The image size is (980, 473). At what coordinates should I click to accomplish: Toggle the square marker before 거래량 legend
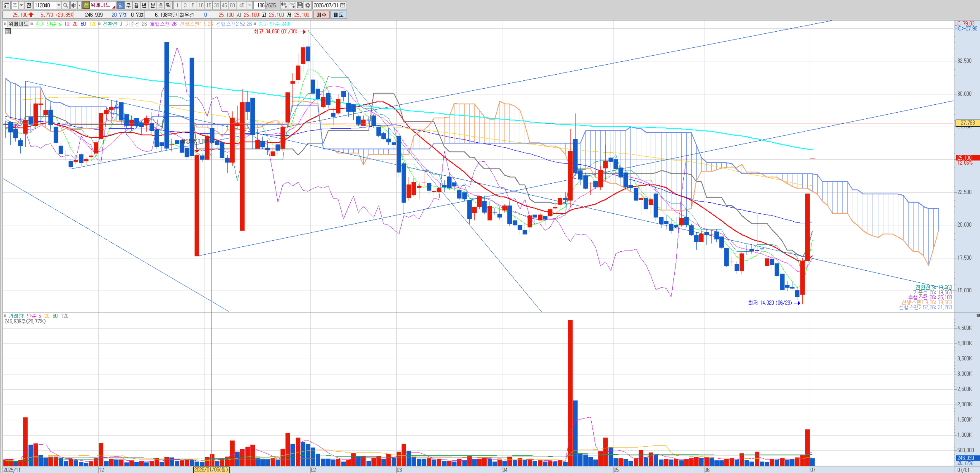(5, 316)
